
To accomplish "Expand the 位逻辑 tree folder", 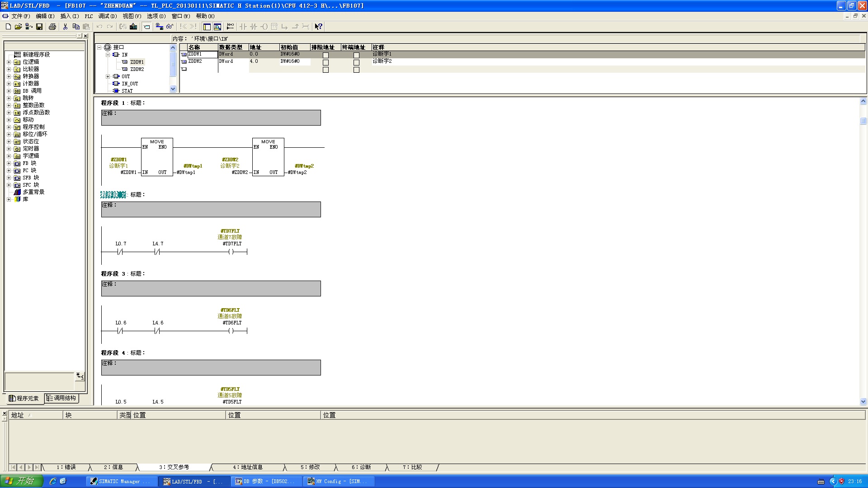I will click(x=9, y=62).
